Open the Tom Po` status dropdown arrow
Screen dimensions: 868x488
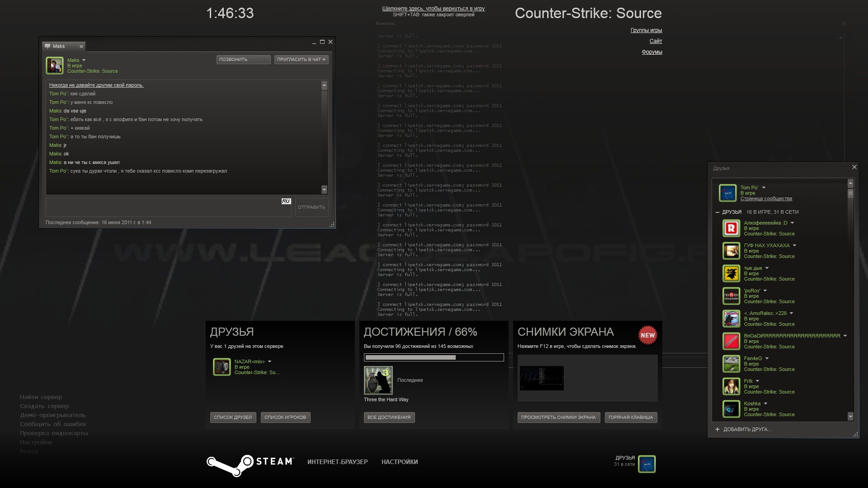pyautogui.click(x=764, y=188)
